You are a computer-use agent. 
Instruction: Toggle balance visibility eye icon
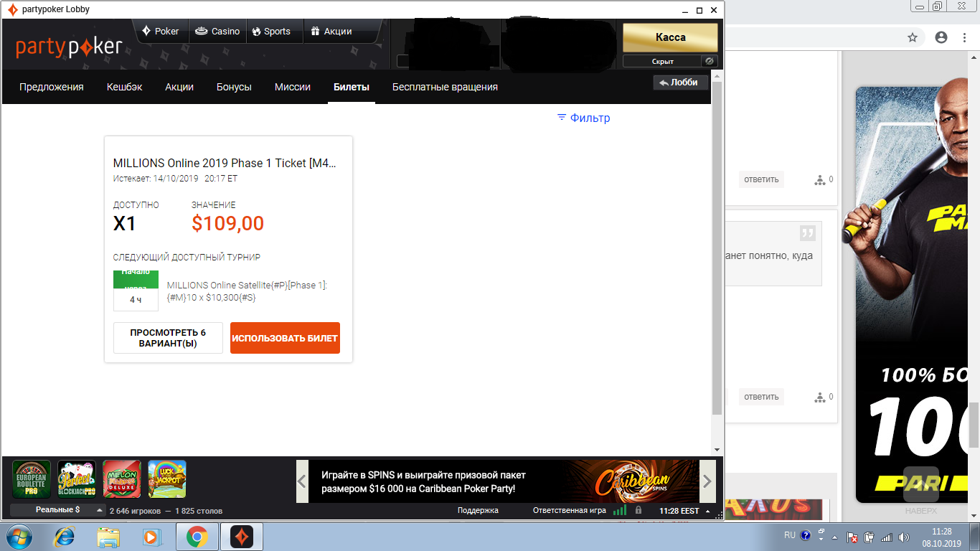(x=709, y=61)
